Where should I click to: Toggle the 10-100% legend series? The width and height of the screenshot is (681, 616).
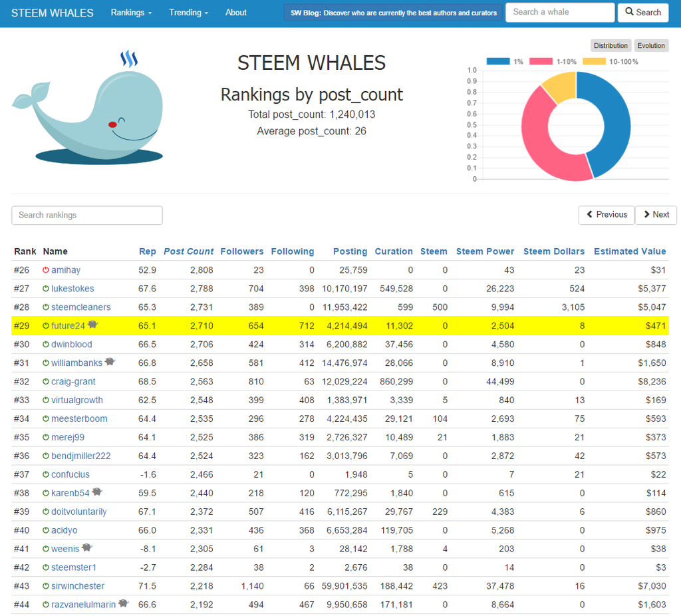coord(611,61)
